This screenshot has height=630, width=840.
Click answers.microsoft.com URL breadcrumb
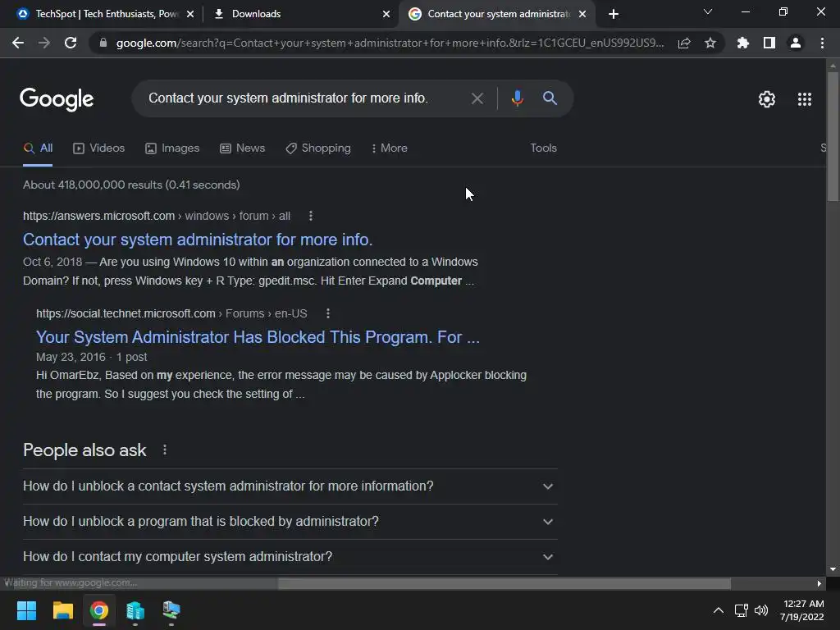157,216
